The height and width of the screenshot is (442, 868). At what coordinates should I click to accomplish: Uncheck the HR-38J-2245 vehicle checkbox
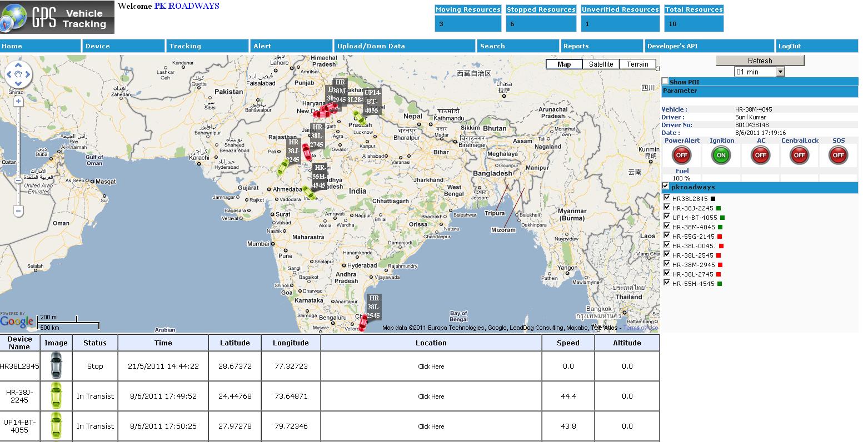click(x=667, y=207)
